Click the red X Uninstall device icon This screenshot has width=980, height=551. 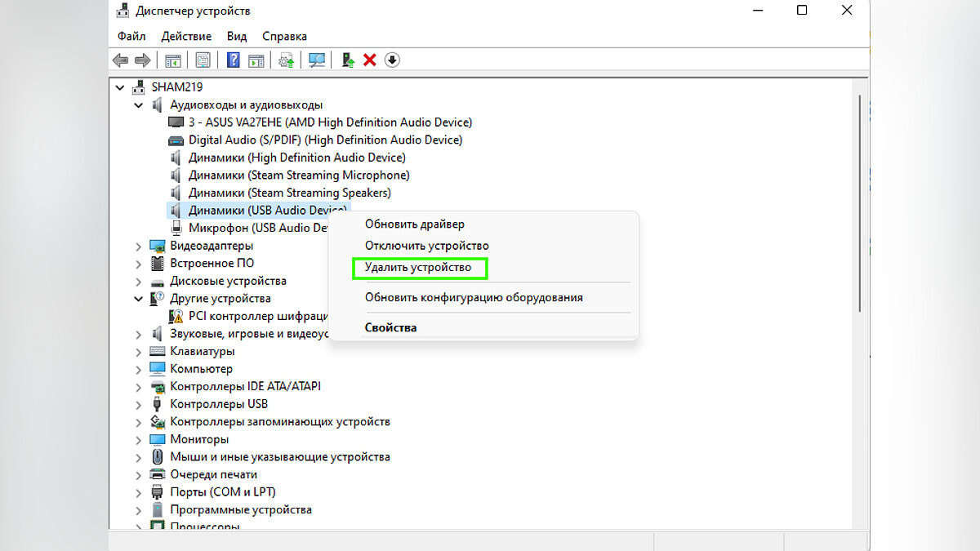click(370, 60)
